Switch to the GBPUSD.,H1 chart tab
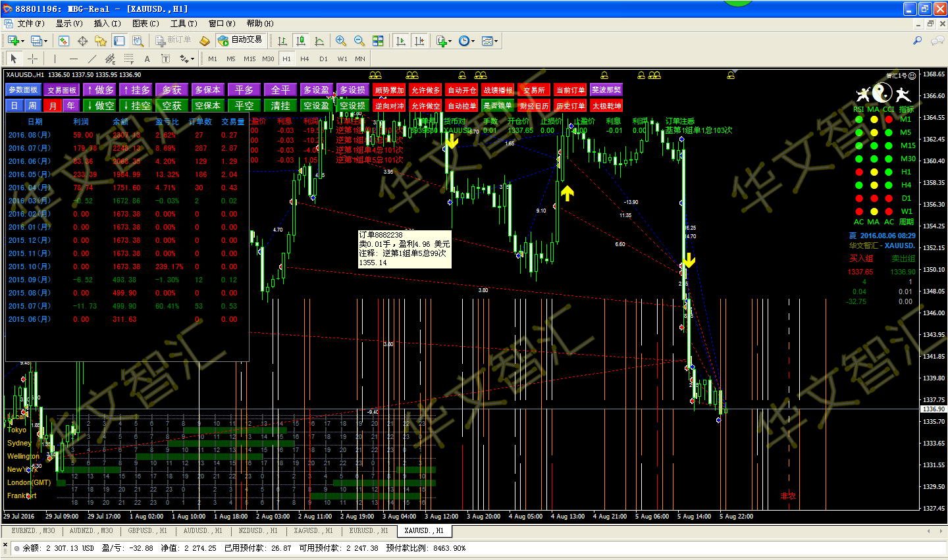948x560 pixels. click(147, 530)
